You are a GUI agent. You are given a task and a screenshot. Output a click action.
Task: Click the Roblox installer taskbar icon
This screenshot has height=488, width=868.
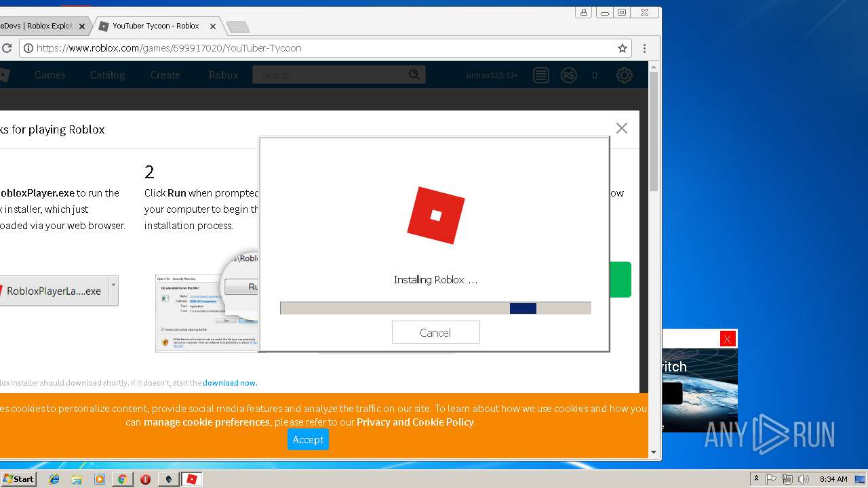[191, 479]
